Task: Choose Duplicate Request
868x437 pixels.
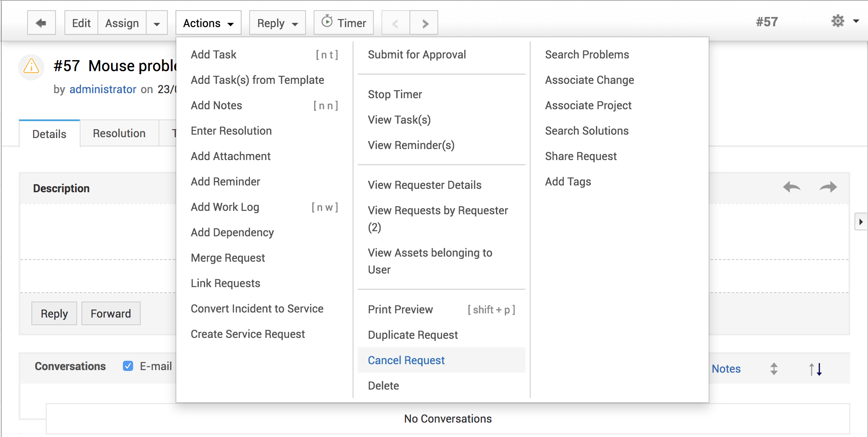Action: pos(442,335)
